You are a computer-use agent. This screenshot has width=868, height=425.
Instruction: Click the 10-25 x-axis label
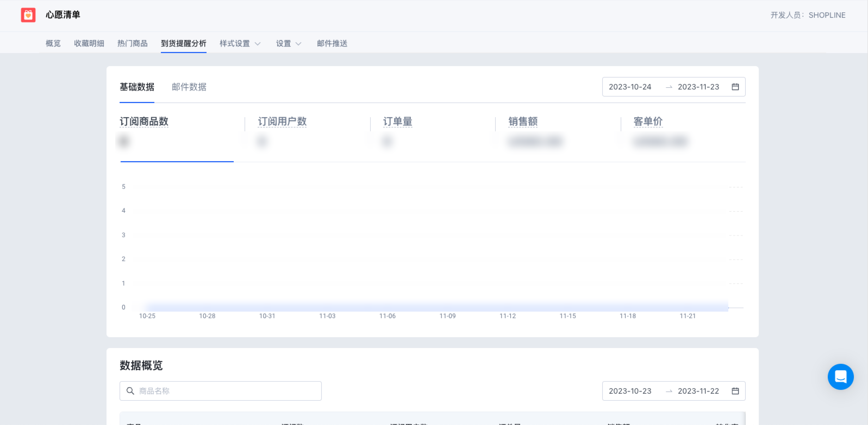147,316
